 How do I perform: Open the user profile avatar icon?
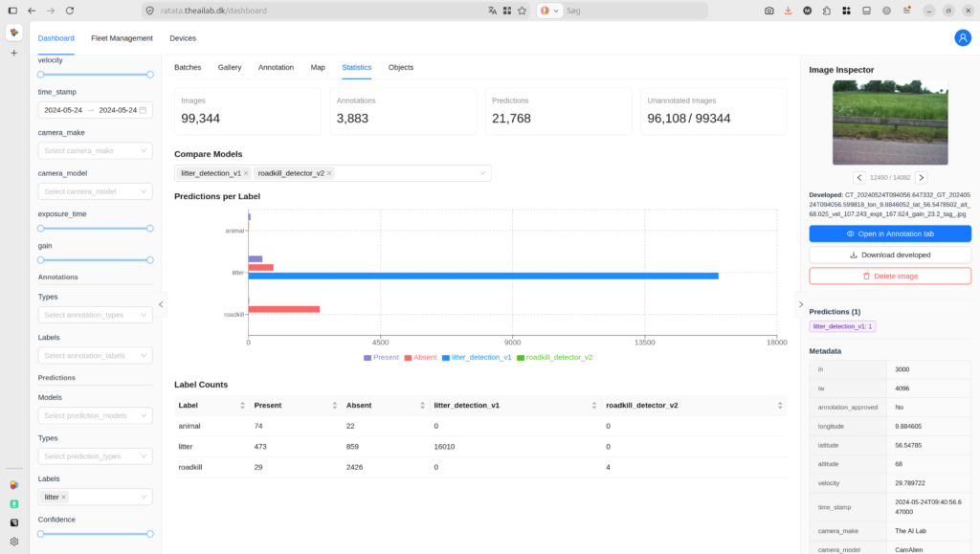point(963,38)
